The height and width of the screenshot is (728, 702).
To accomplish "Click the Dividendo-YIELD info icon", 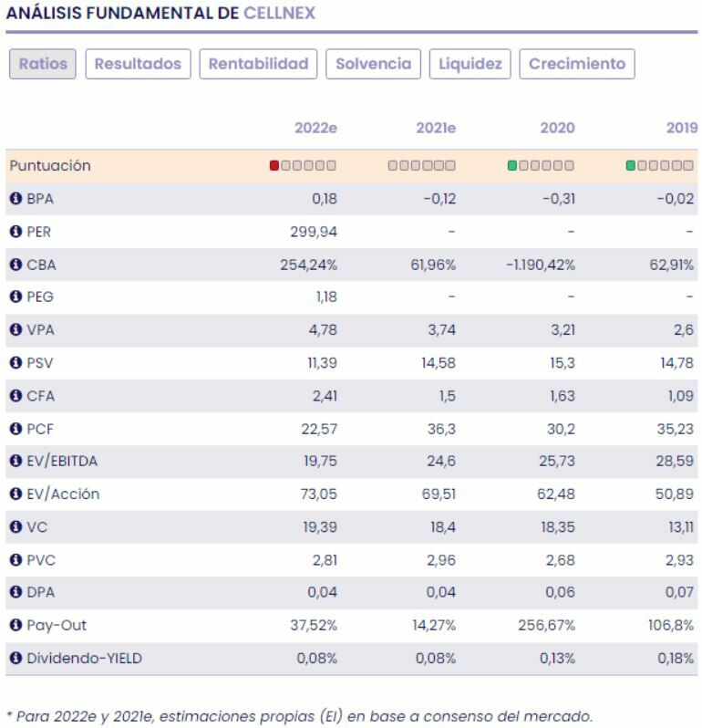I will [15, 658].
